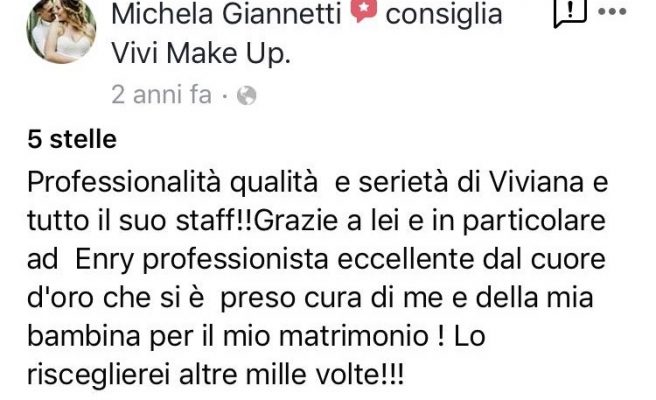
Task: Select the line starting "ad Enry professionista"
Action: 317,259
